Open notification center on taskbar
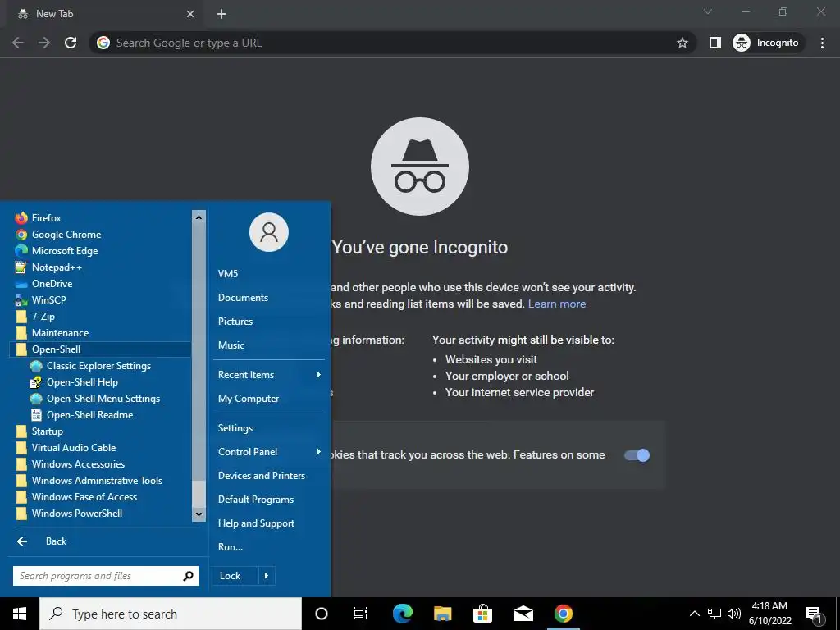This screenshot has height=630, width=840. [x=815, y=614]
